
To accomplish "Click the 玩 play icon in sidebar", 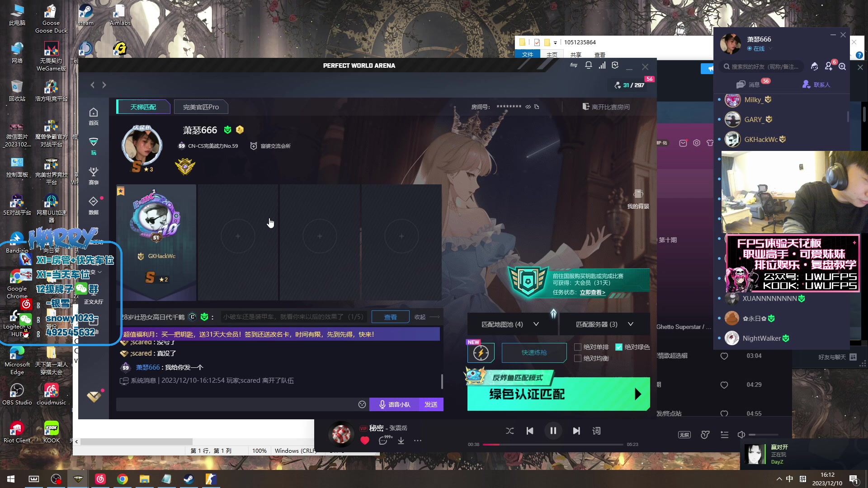I will coord(94,146).
